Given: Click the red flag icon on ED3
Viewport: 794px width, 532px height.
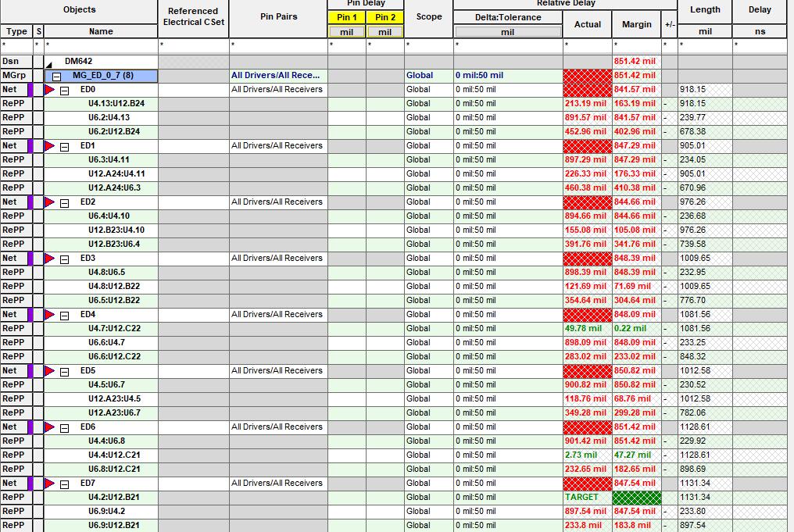Looking at the screenshot, I should pos(50,258).
